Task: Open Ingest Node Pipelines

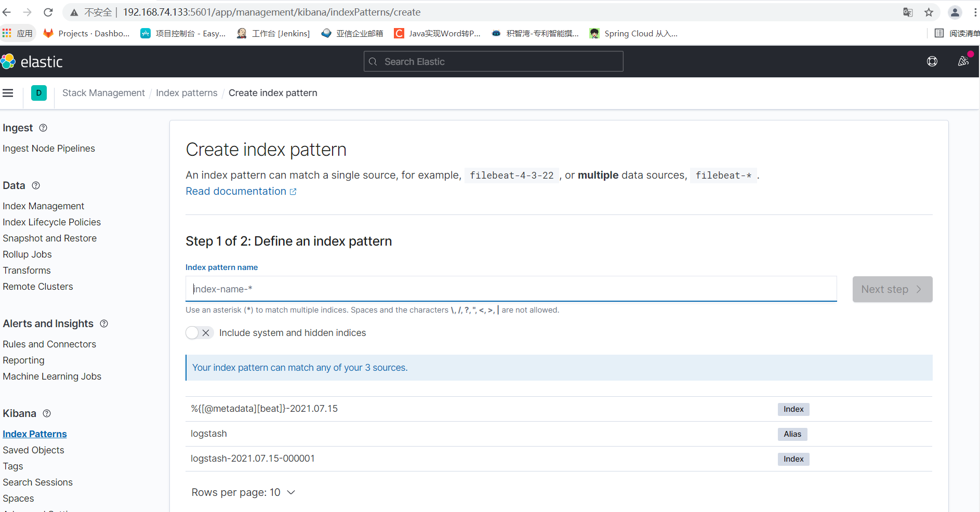Action: click(x=49, y=149)
